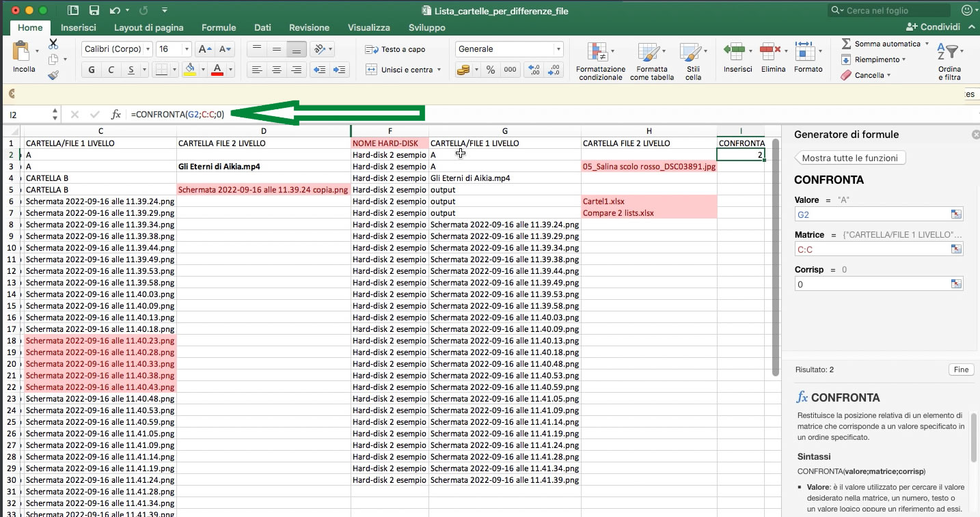The width and height of the screenshot is (980, 517).
Task: Toggle Underline (S) formatting
Action: coord(131,70)
